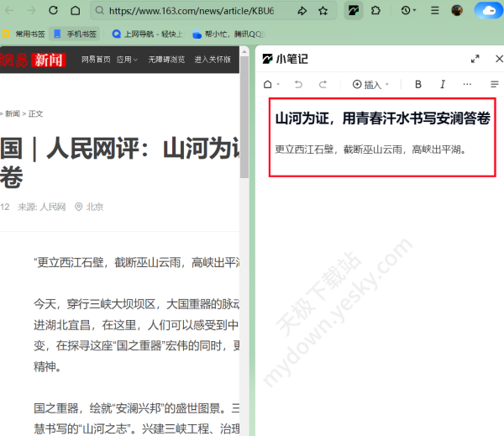Viewport: 504px width, 436px height.
Task: Open the extensions puzzle icon
Action: tap(375, 11)
